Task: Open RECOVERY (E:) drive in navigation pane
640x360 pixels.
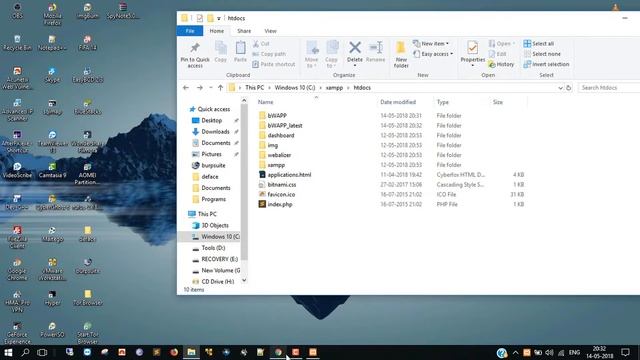Action: coord(219,259)
